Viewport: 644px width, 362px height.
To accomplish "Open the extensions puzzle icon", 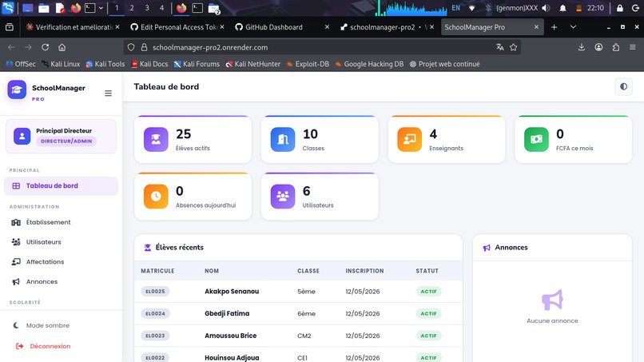I will (616, 47).
